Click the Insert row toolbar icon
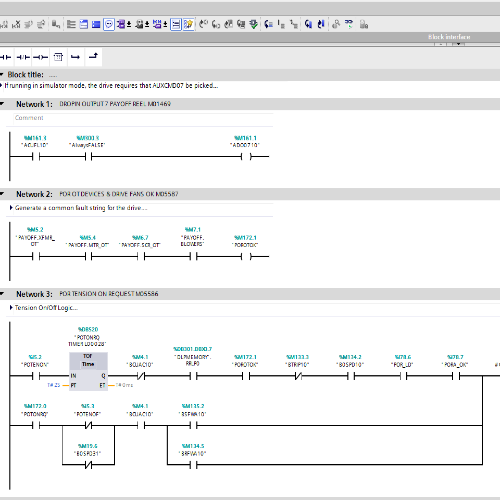This screenshot has height=500, width=500. [x=28, y=24]
